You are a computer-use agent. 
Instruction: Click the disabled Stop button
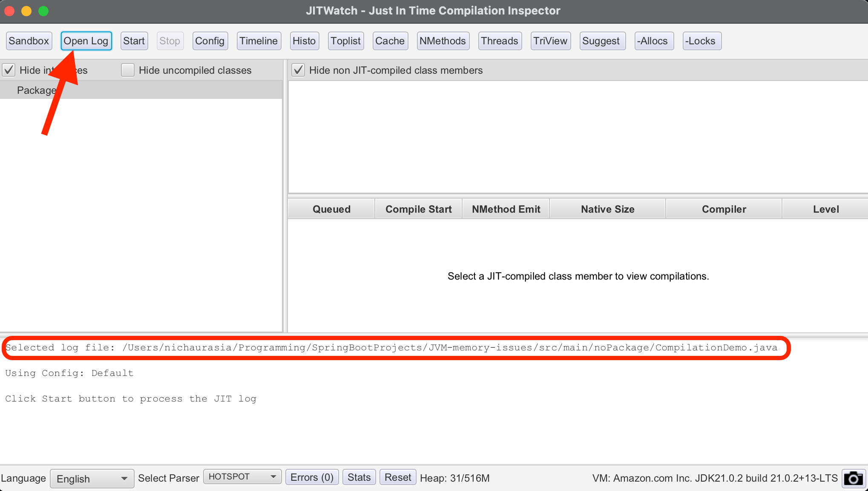170,41
